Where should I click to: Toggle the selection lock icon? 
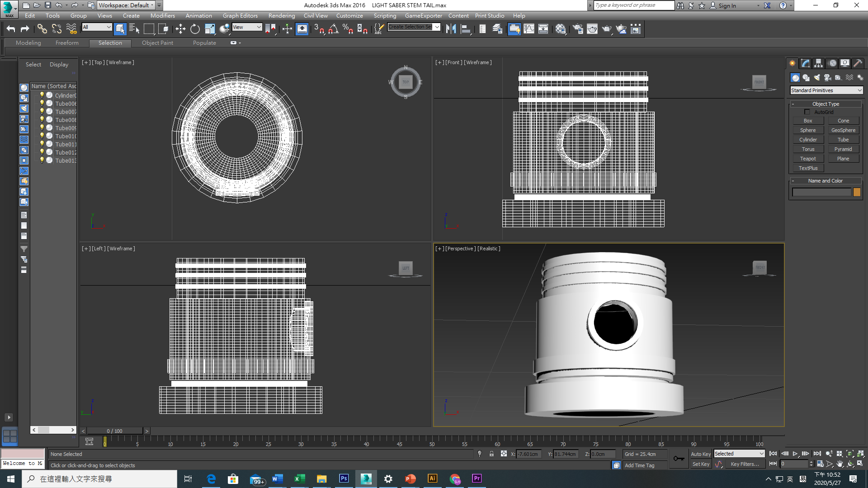pyautogui.click(x=491, y=454)
